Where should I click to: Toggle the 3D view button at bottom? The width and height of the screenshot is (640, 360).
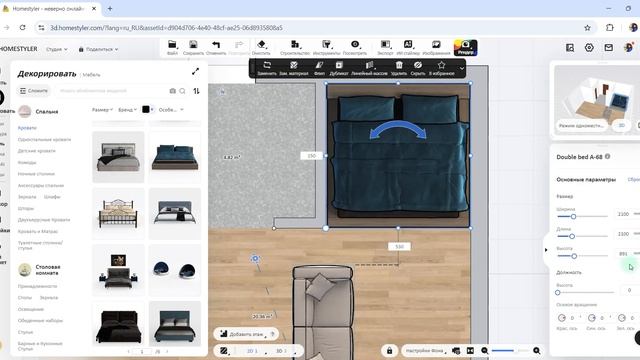(281, 351)
